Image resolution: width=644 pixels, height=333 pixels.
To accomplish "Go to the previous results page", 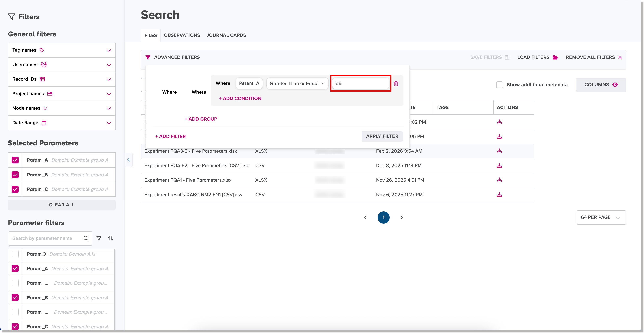I will [365, 217].
